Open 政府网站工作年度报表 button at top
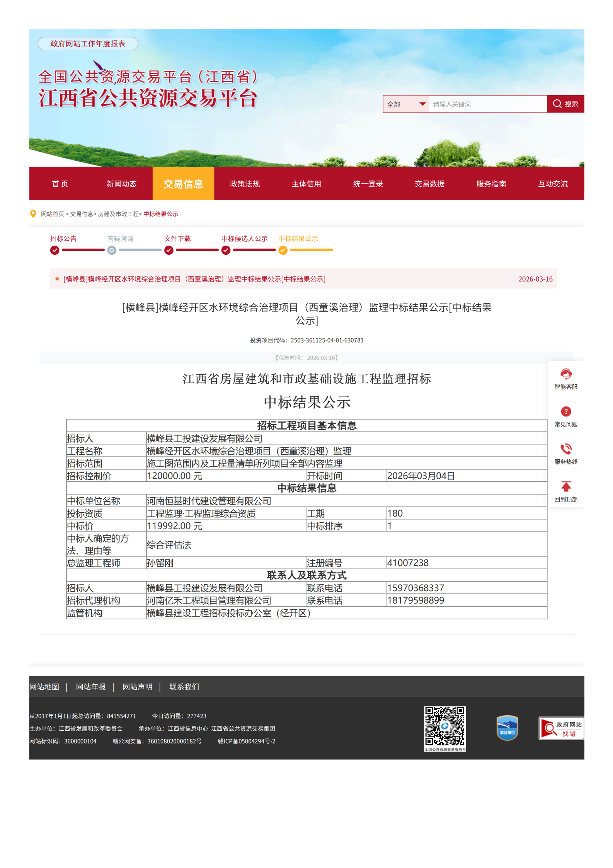 coord(88,44)
